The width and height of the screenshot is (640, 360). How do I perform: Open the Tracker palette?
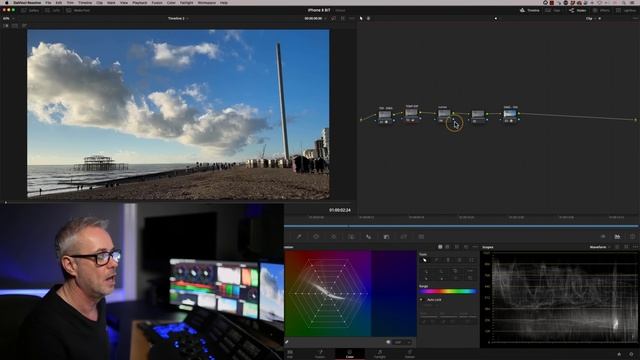(x=333, y=236)
